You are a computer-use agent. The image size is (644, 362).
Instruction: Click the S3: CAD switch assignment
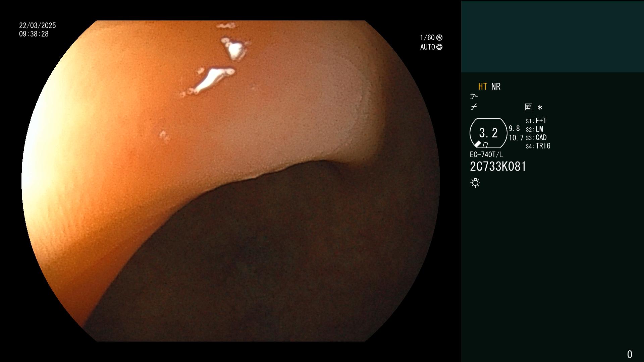(x=536, y=137)
